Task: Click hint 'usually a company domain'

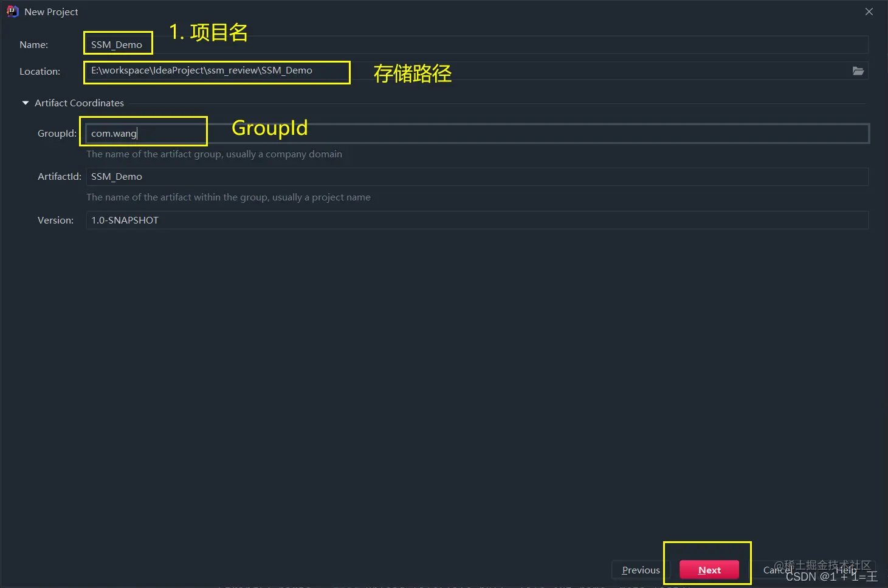Action: 284,154
